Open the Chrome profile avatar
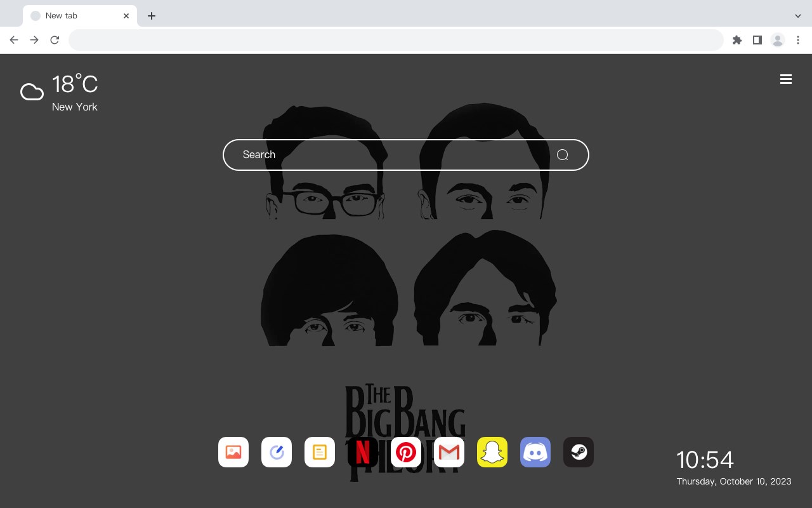Viewport: 812px width, 508px height. [778, 40]
